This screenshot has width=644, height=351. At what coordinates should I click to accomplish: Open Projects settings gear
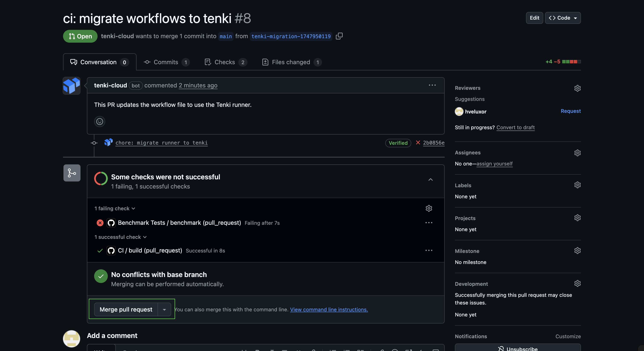click(x=577, y=218)
